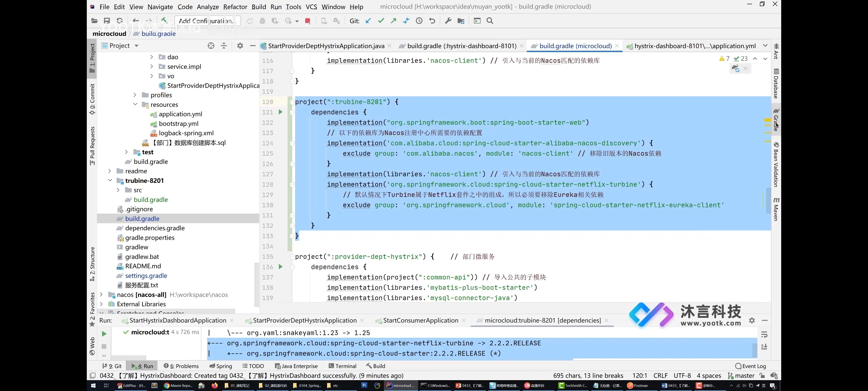Click the Git Update Project arrow icon
This screenshot has height=391, width=868.
click(x=368, y=21)
